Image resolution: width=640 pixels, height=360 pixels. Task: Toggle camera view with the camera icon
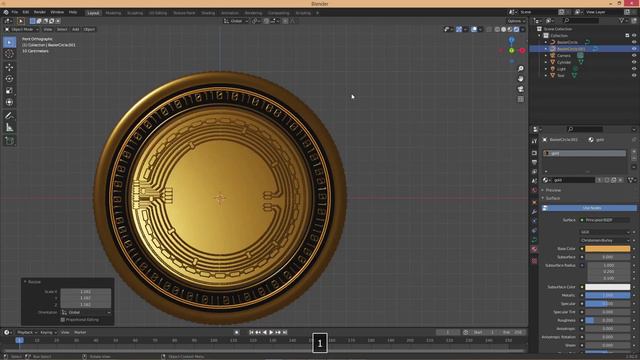pyautogui.click(x=520, y=89)
